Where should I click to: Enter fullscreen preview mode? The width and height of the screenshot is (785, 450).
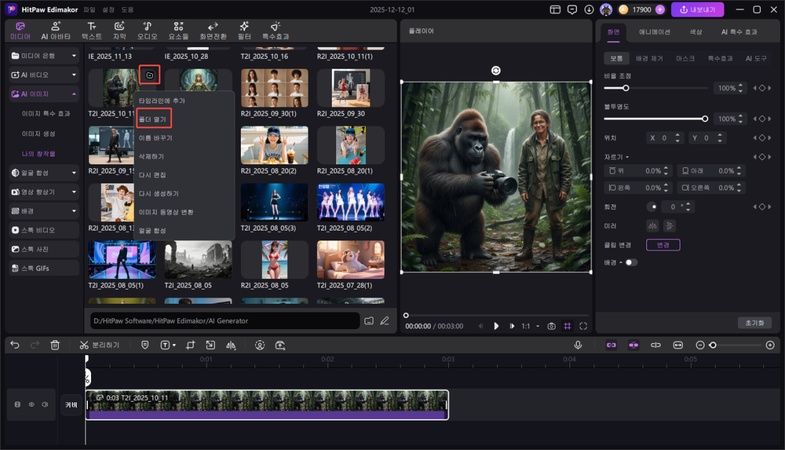583,326
